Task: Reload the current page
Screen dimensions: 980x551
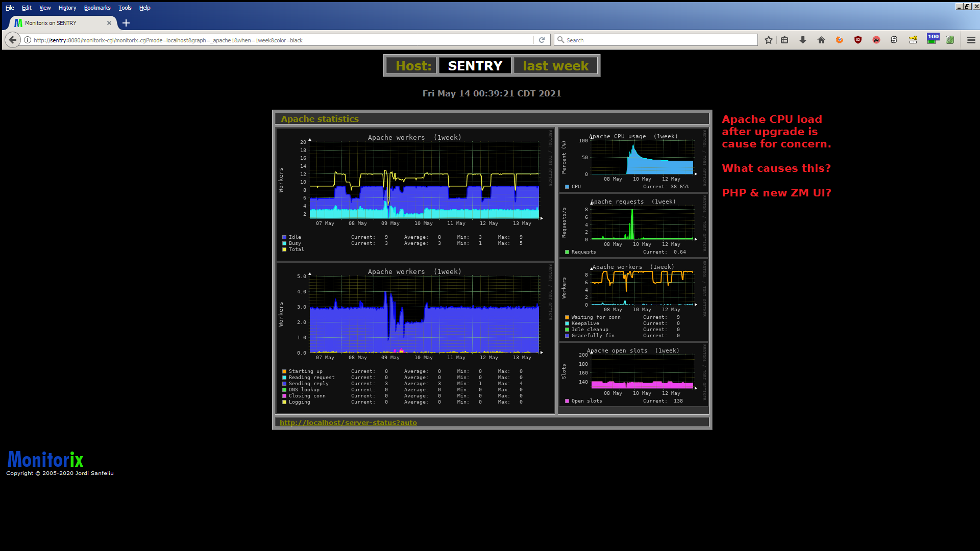Action: tap(542, 40)
